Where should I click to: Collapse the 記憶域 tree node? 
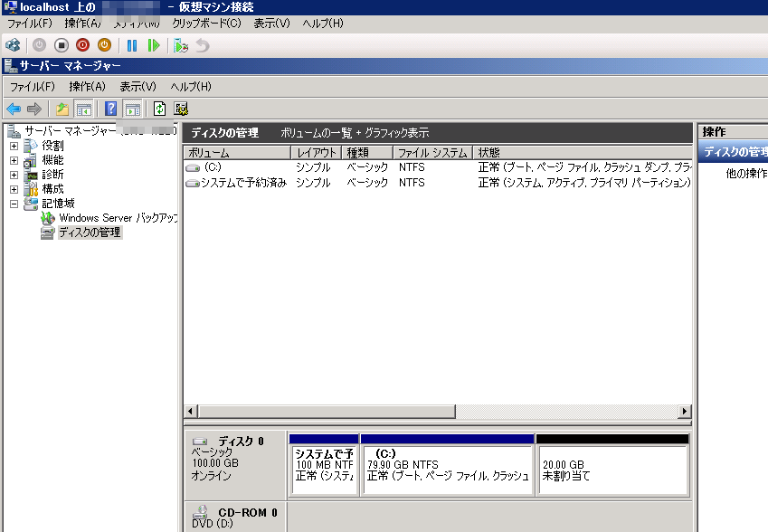pos(14,204)
